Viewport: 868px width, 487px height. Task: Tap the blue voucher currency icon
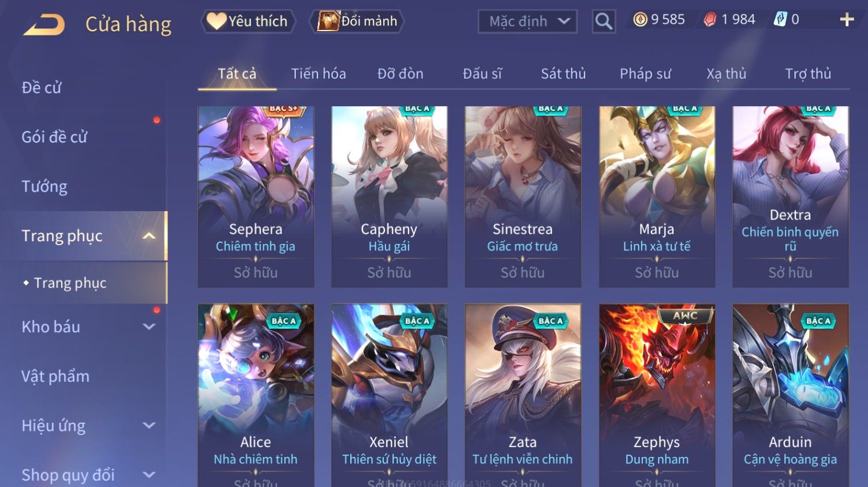780,20
